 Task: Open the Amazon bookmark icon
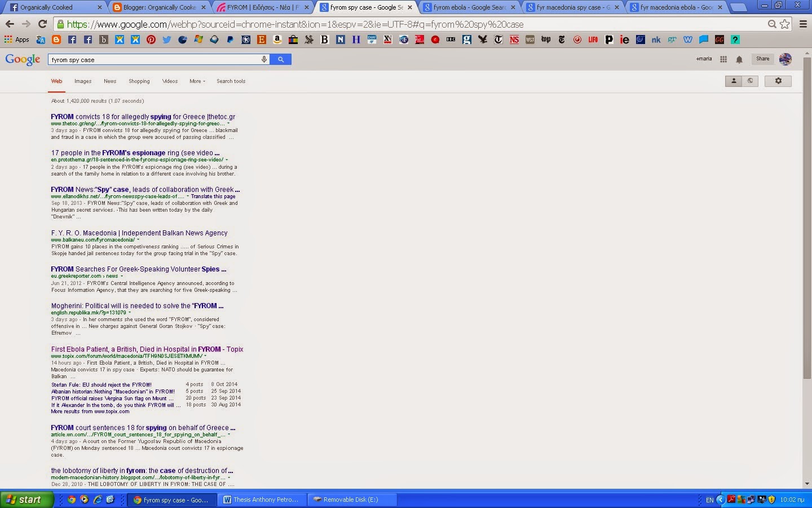(x=277, y=40)
